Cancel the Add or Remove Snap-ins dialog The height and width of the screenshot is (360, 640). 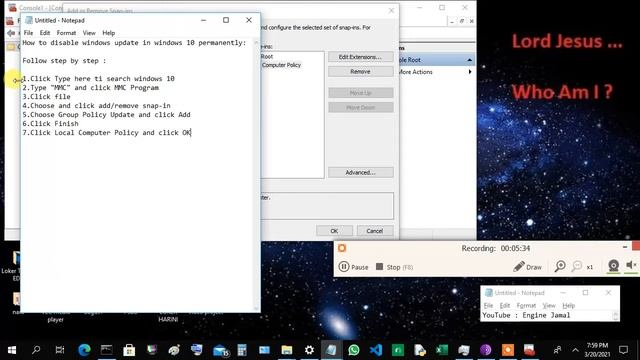tap(375, 231)
